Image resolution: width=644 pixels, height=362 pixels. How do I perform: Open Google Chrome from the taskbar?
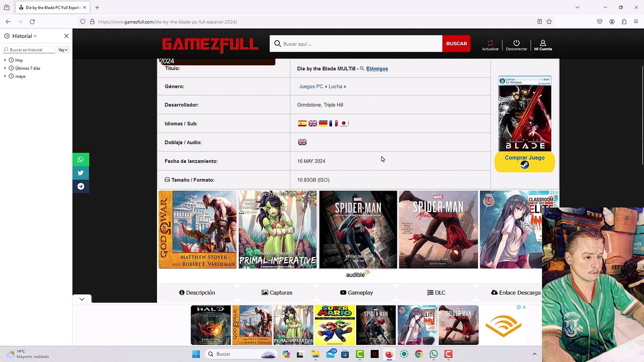(x=419, y=354)
